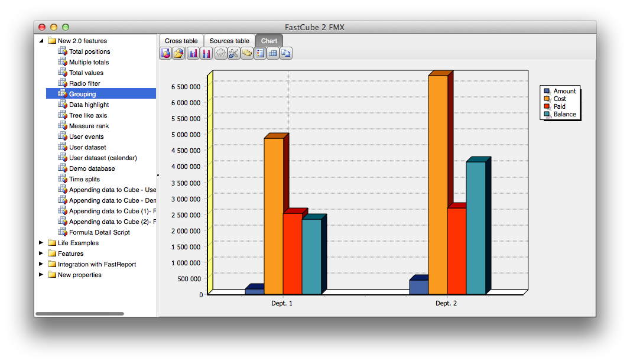Click the Dept. 1 red Paid bar
The image size is (630, 364).
pyautogui.click(x=293, y=254)
